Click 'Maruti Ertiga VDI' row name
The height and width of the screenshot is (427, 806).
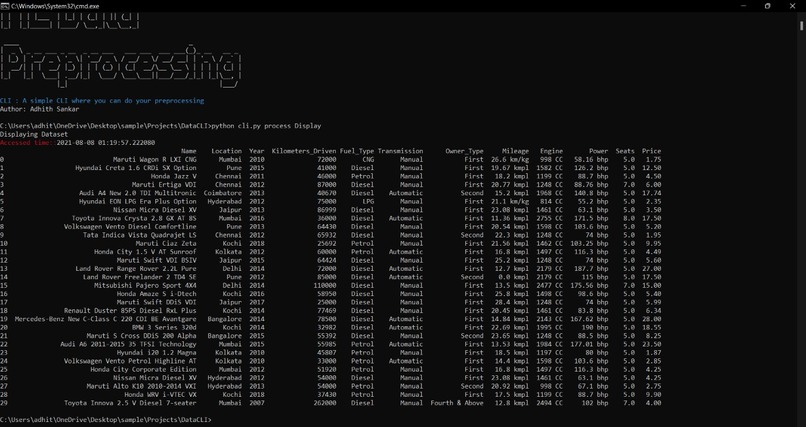click(x=164, y=184)
